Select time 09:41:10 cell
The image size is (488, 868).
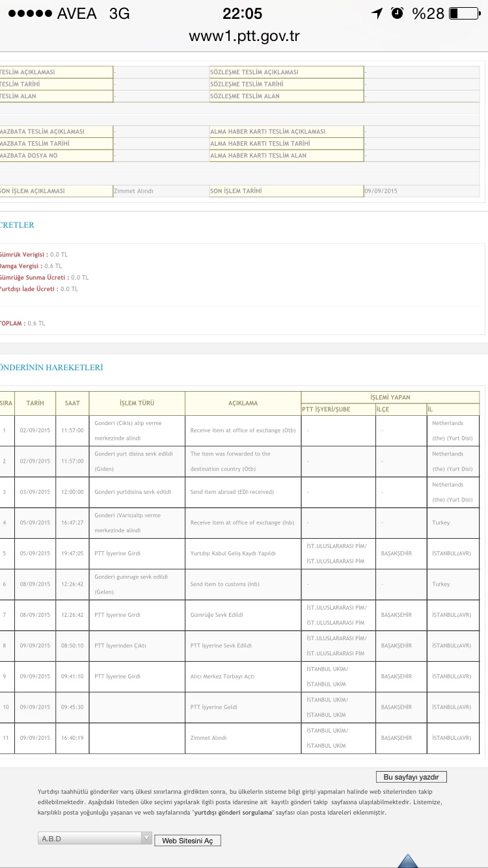72,676
